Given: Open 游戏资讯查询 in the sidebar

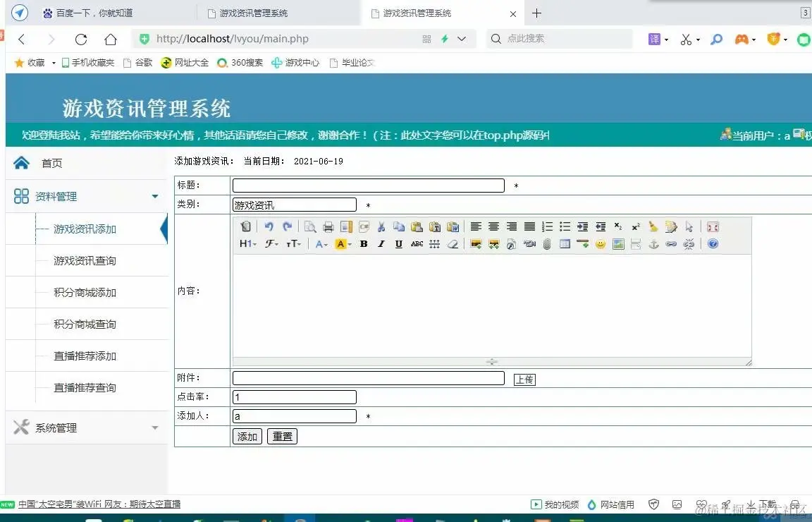Looking at the screenshot, I should tap(85, 261).
